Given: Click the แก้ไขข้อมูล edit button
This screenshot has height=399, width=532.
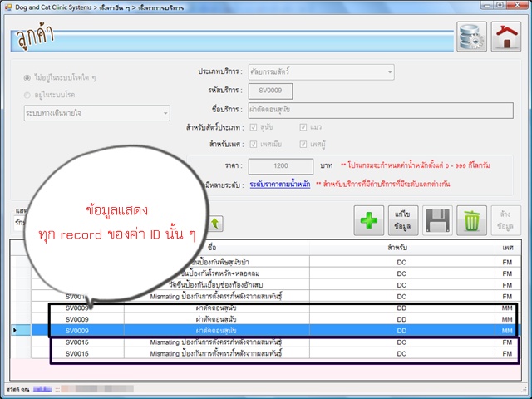Looking at the screenshot, I should tap(403, 220).
